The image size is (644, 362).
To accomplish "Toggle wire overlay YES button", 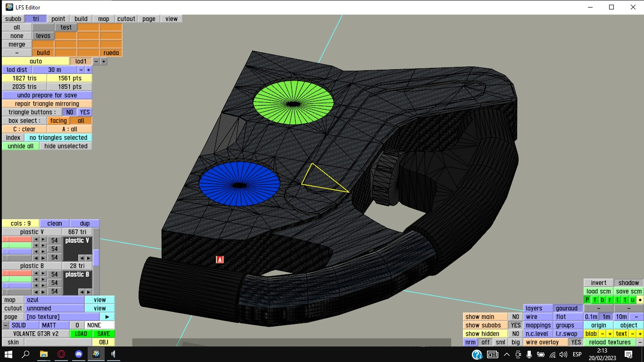I will [x=576, y=342].
